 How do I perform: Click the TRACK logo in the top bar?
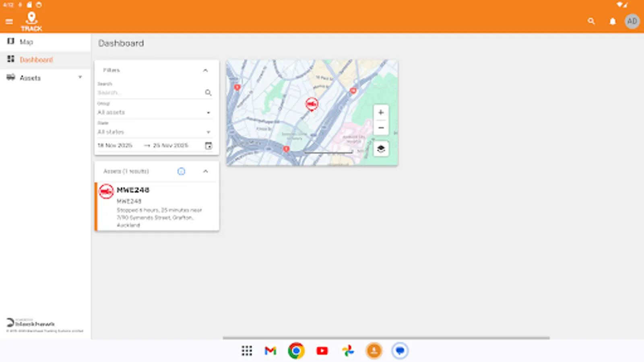click(32, 19)
